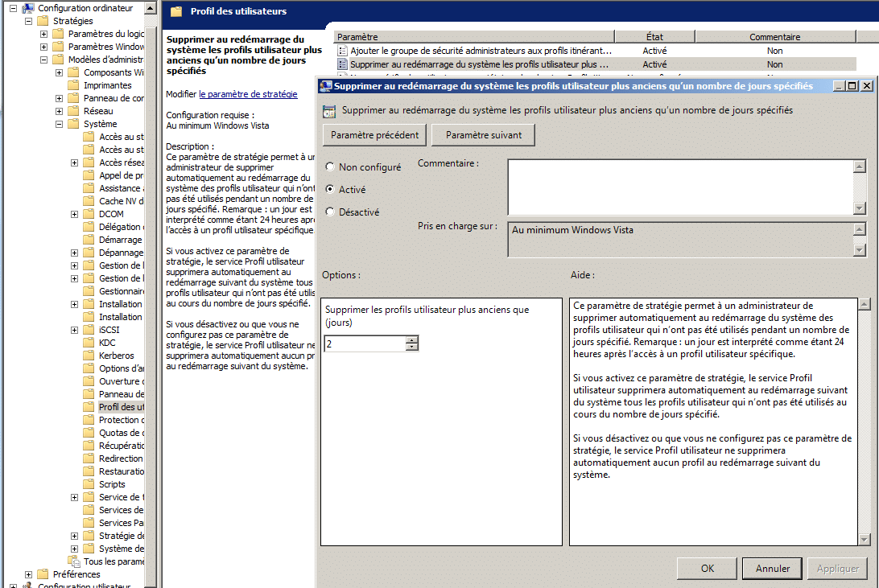This screenshot has width=879, height=588.
Task: Confirm with the OK button
Action: [707, 569]
